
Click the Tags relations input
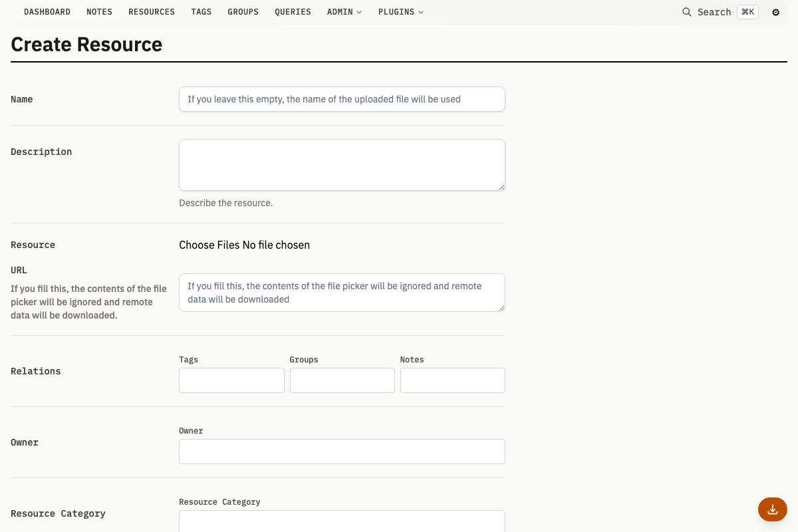[x=231, y=380]
